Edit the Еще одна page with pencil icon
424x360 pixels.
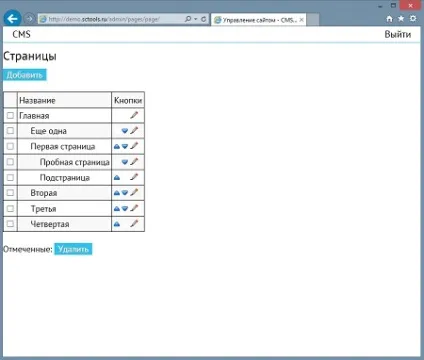pyautogui.click(x=134, y=131)
